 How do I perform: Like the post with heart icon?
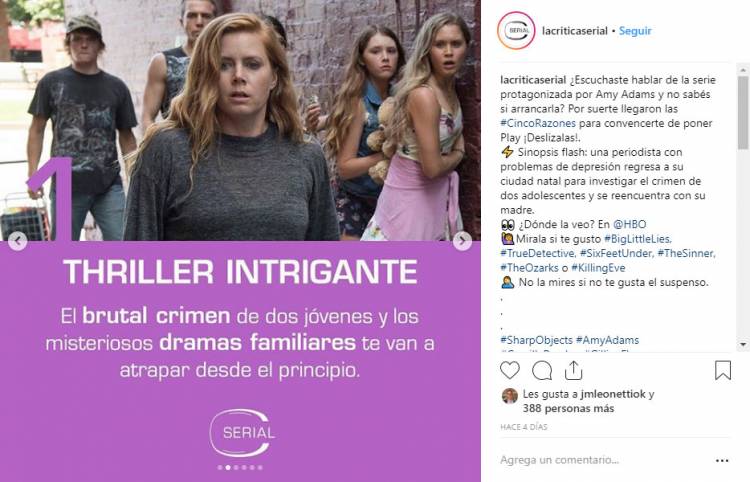coord(509,371)
